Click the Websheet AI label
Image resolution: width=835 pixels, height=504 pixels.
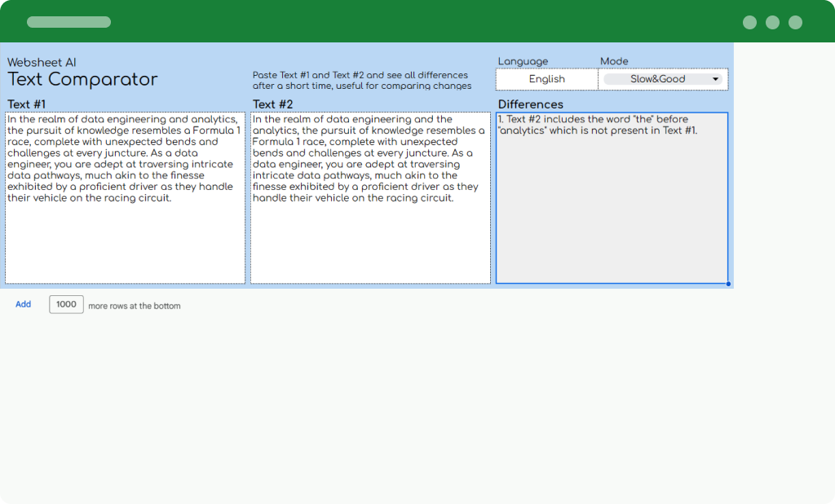click(42, 62)
